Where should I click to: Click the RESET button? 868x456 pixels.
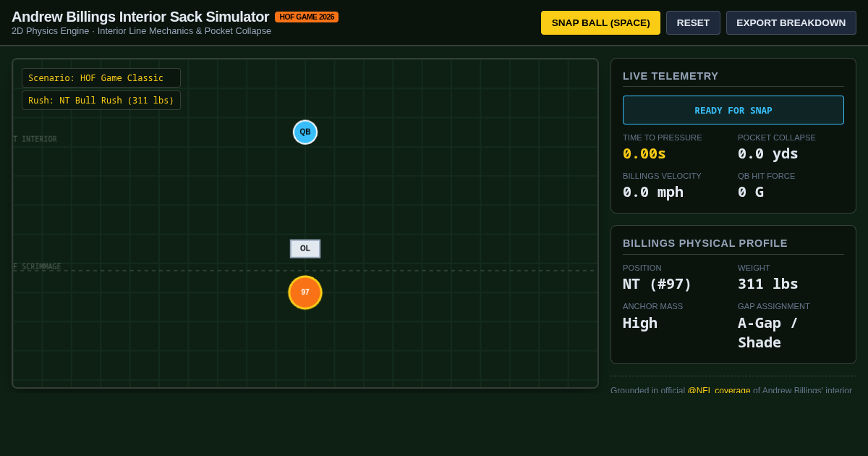(x=693, y=22)
